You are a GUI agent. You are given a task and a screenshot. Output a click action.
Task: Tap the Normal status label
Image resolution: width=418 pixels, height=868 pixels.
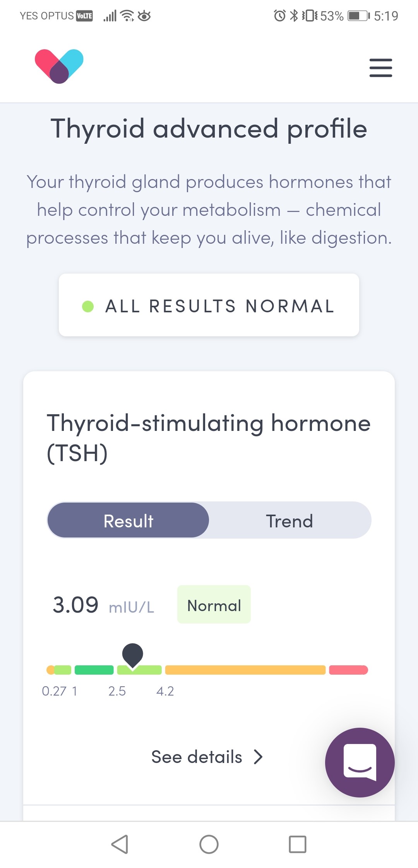(x=214, y=605)
